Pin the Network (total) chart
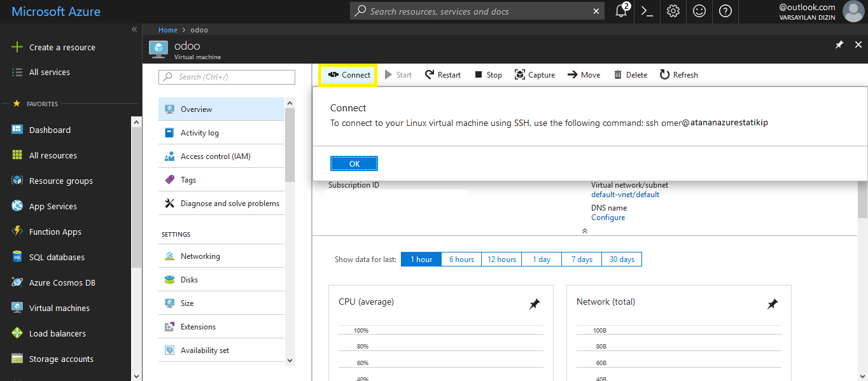Image resolution: width=868 pixels, height=381 pixels. (x=772, y=304)
